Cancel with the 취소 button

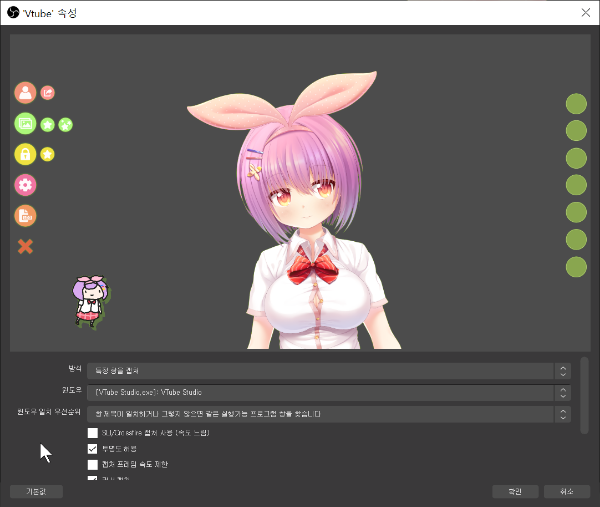(x=567, y=492)
